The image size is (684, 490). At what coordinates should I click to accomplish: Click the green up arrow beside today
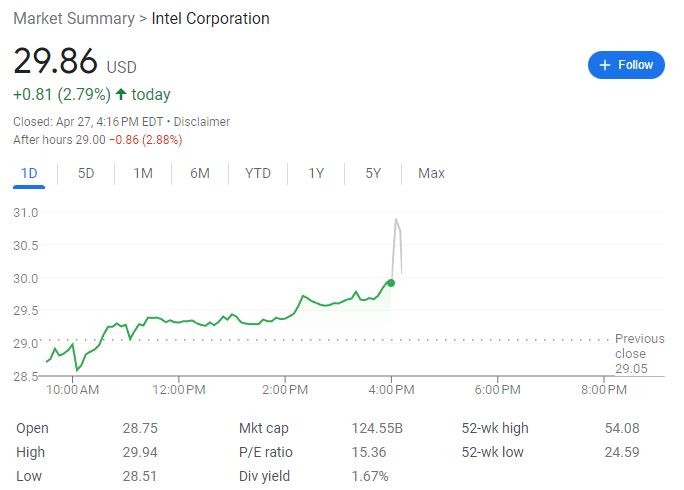click(121, 95)
